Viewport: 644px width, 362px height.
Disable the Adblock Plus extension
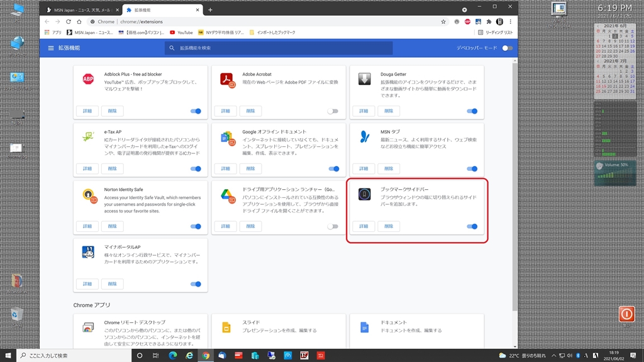pyautogui.click(x=196, y=111)
